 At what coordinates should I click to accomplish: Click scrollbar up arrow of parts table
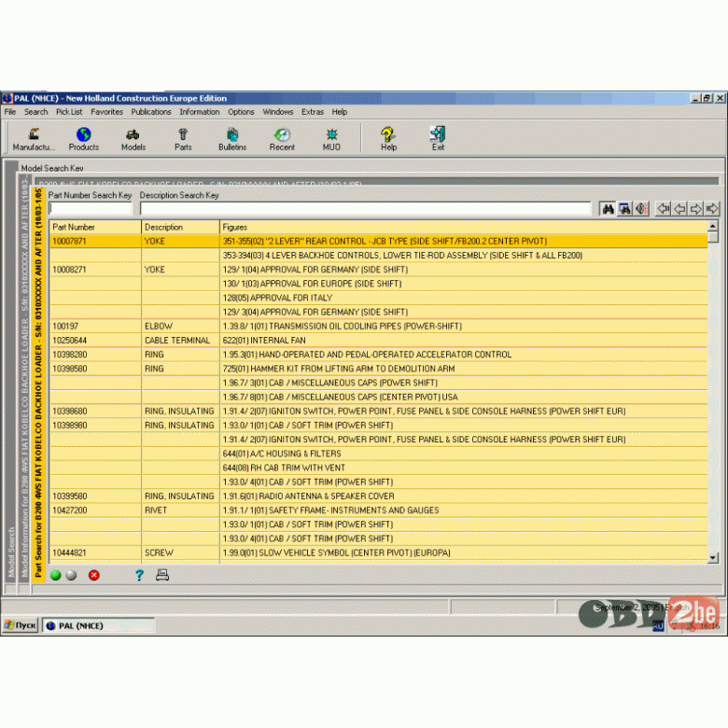pyautogui.click(x=713, y=226)
